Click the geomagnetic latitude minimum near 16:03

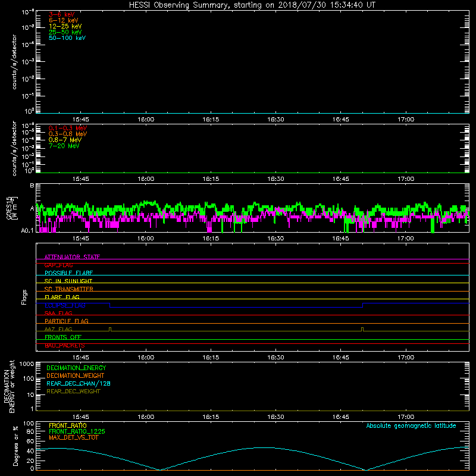tap(159, 469)
